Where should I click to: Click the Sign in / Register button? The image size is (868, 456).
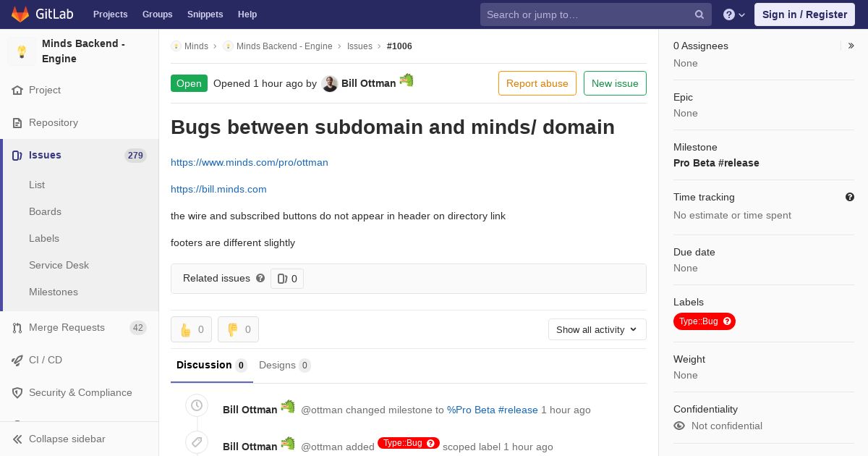[x=804, y=14]
